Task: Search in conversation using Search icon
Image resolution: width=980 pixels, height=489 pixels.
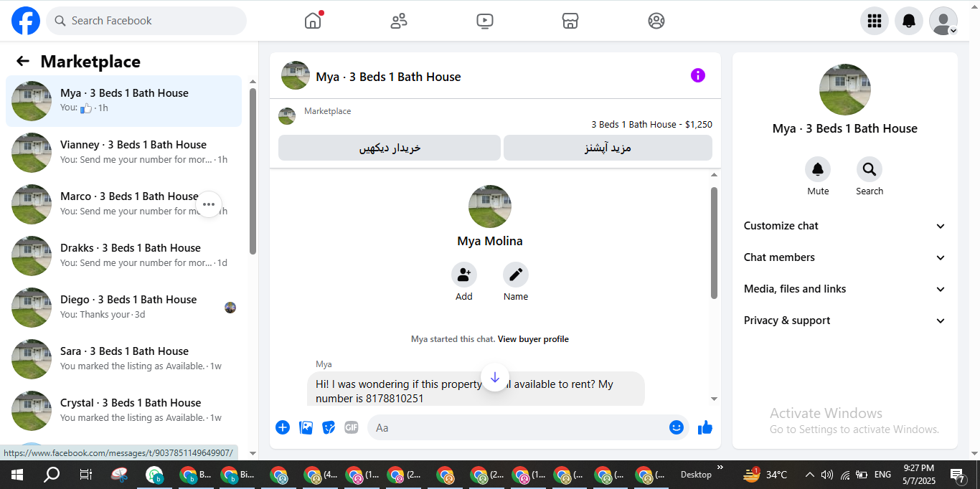Action: [x=869, y=170]
